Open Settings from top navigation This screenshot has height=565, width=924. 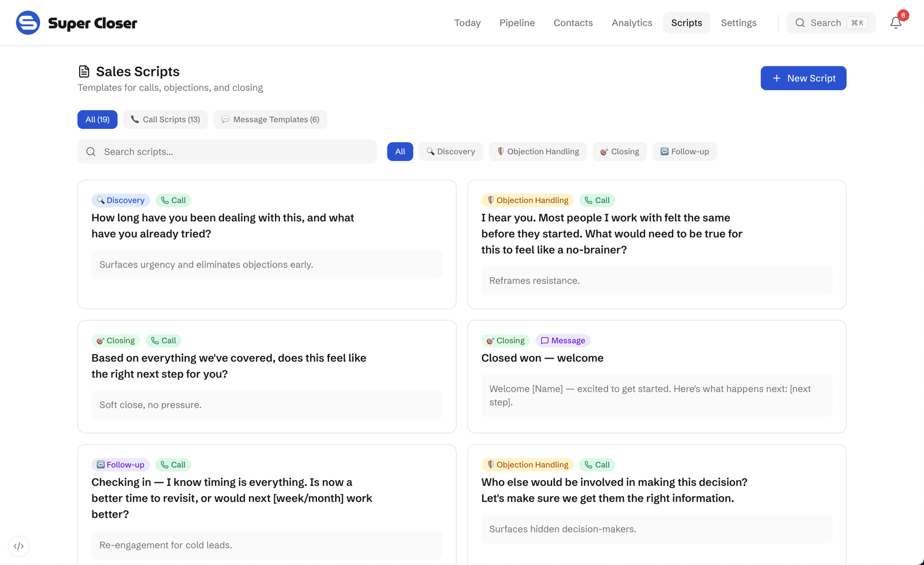coord(739,23)
